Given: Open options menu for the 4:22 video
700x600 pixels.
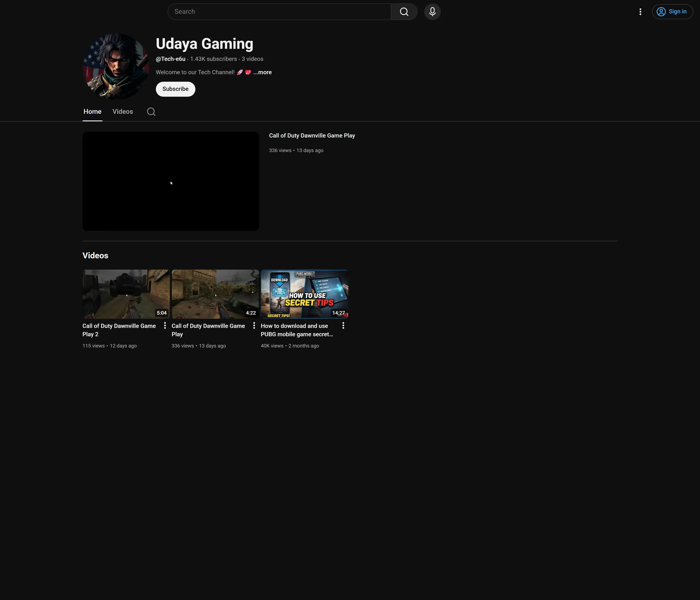Looking at the screenshot, I should click(x=254, y=326).
